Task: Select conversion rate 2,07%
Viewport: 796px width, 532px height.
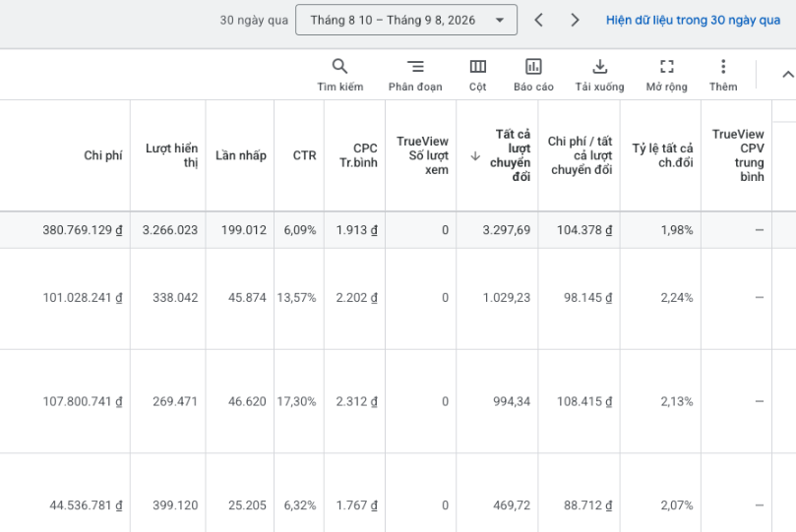Action: 677,505
